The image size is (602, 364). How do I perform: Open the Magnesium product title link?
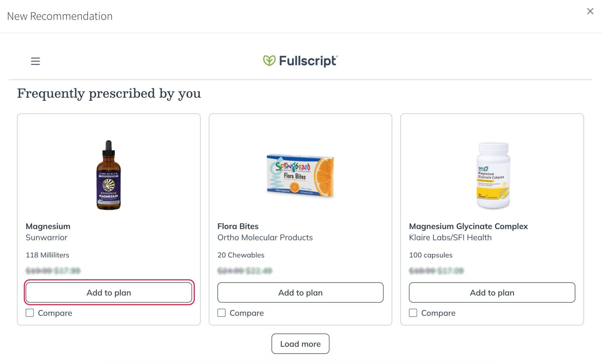pos(48,226)
